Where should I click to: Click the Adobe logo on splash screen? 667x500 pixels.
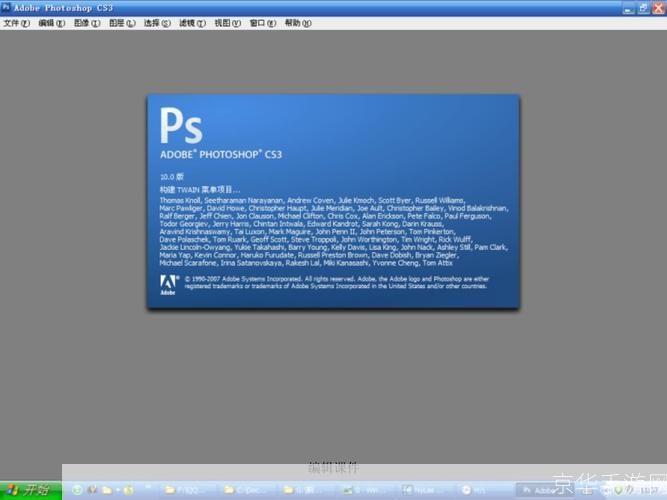168,285
